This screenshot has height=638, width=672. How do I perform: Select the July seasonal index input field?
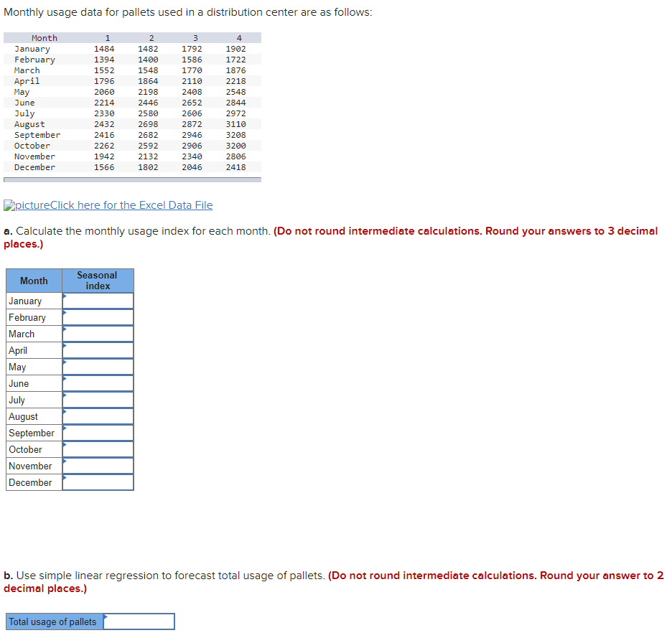[98, 399]
